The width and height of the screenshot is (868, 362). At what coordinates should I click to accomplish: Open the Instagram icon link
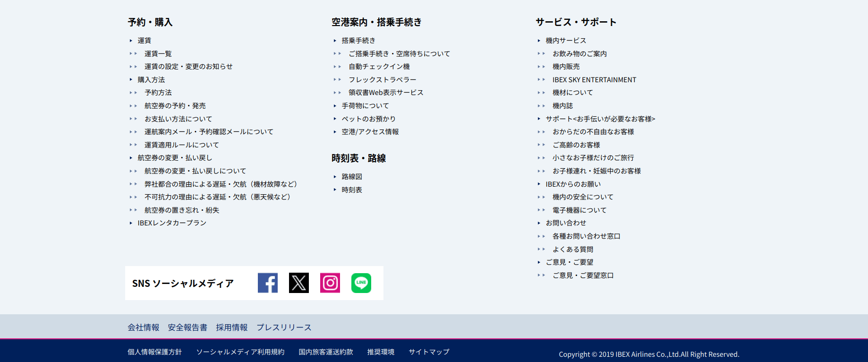(330, 283)
